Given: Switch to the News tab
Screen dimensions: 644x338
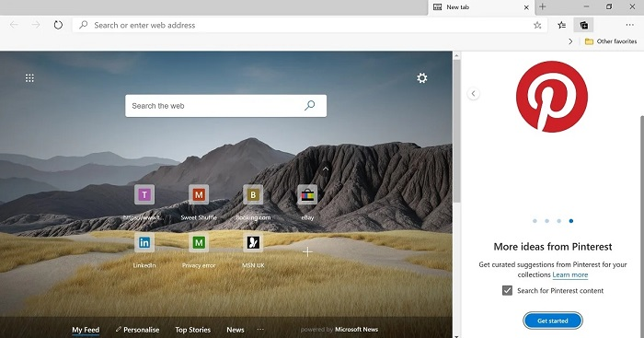Looking at the screenshot, I should point(236,330).
